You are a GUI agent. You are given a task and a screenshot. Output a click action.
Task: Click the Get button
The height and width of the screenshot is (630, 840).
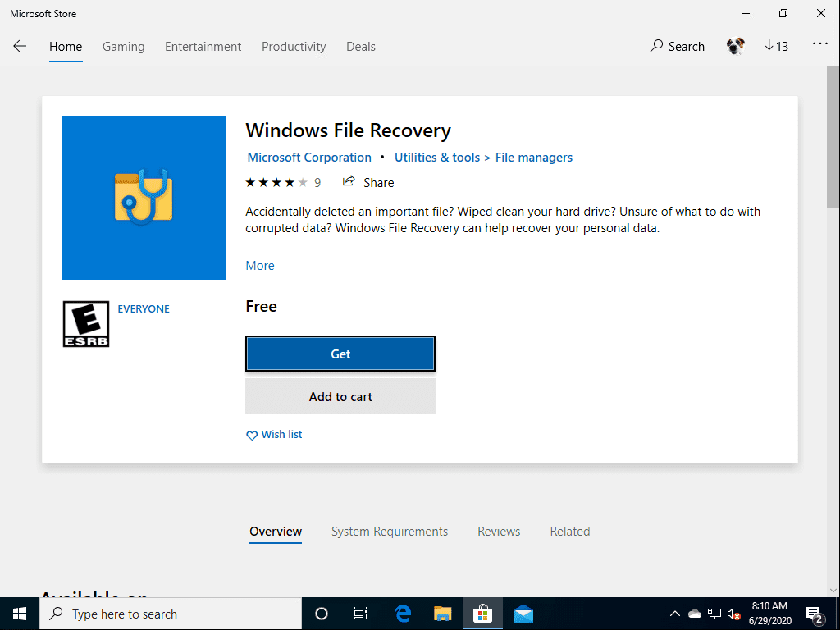point(340,354)
